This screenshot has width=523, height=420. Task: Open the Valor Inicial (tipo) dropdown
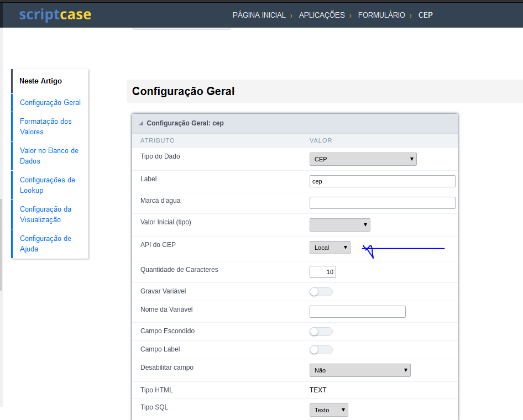339,224
